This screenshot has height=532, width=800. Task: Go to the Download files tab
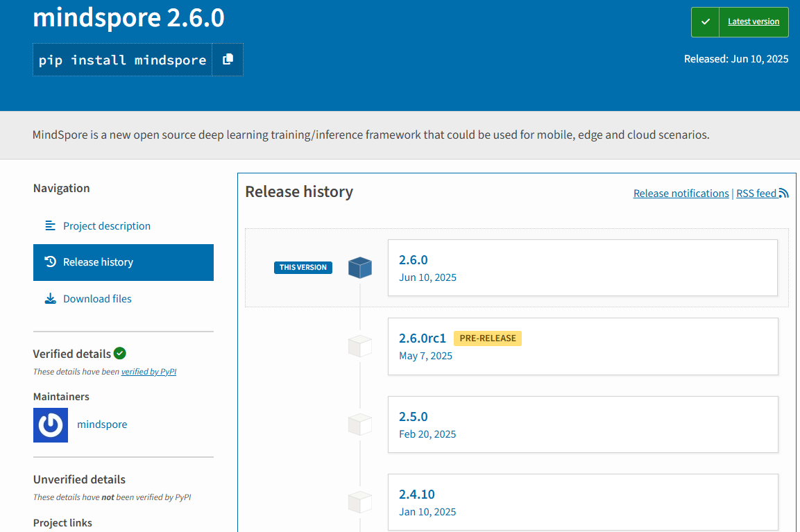[x=97, y=299]
